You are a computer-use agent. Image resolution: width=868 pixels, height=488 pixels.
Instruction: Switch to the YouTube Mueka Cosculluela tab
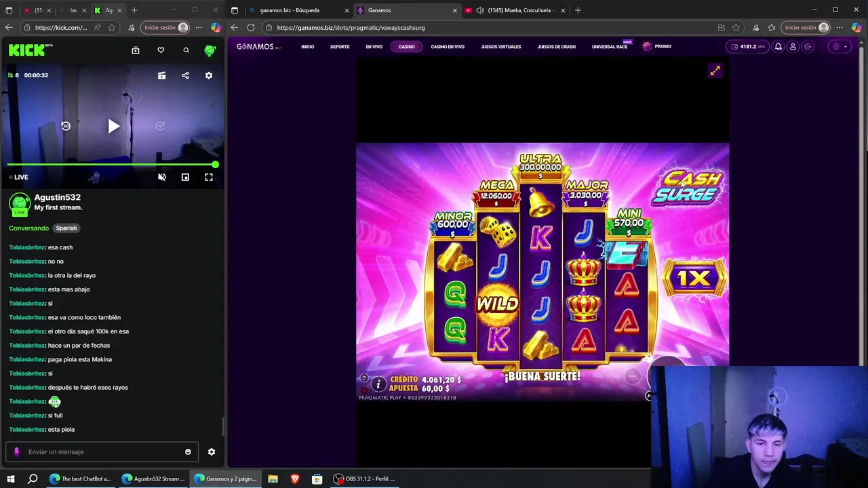[514, 10]
